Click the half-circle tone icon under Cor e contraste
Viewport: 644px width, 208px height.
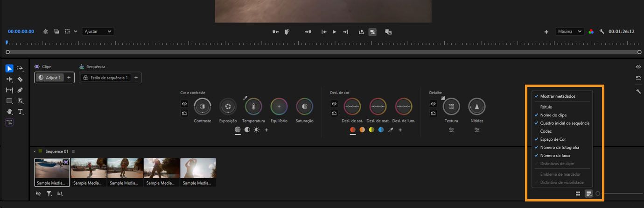click(247, 129)
